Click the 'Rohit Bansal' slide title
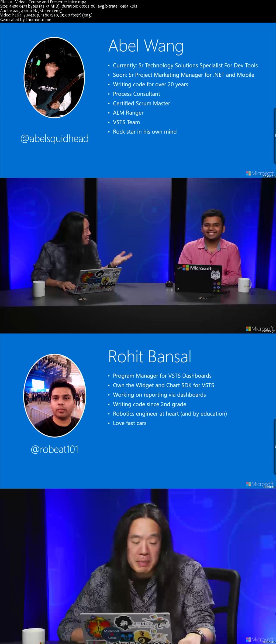Image resolution: width=276 pixels, height=644 pixels. tap(150, 356)
